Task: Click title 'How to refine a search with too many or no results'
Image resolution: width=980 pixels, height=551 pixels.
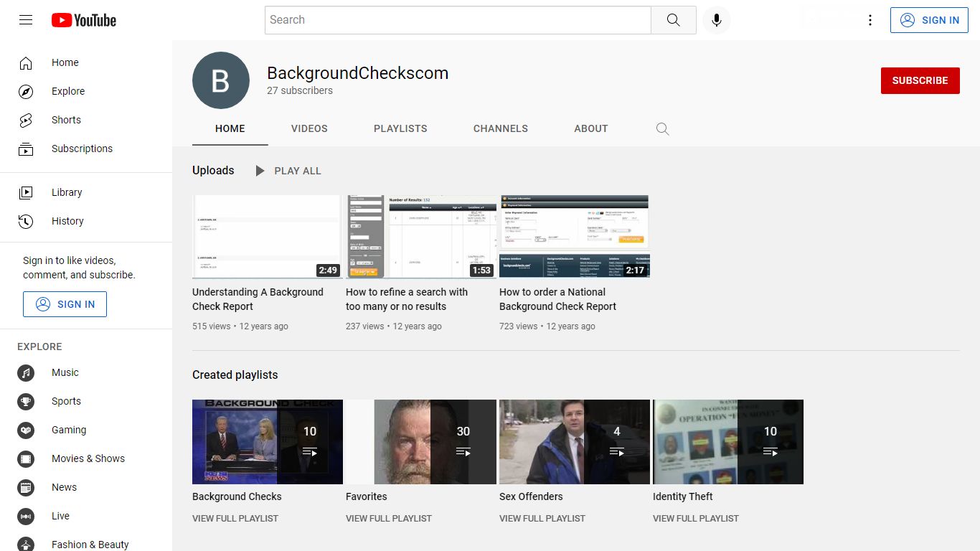Action: pyautogui.click(x=407, y=299)
